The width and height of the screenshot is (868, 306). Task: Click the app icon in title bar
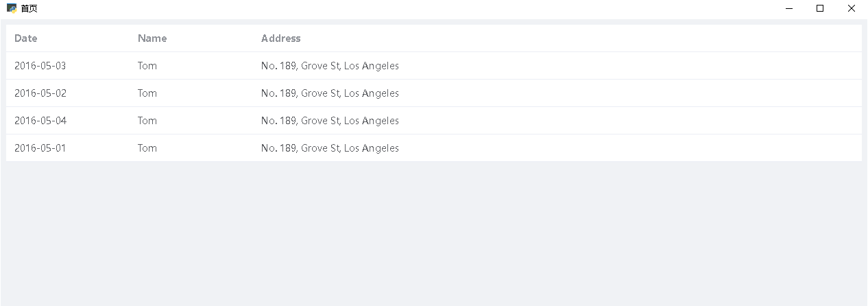(12, 9)
